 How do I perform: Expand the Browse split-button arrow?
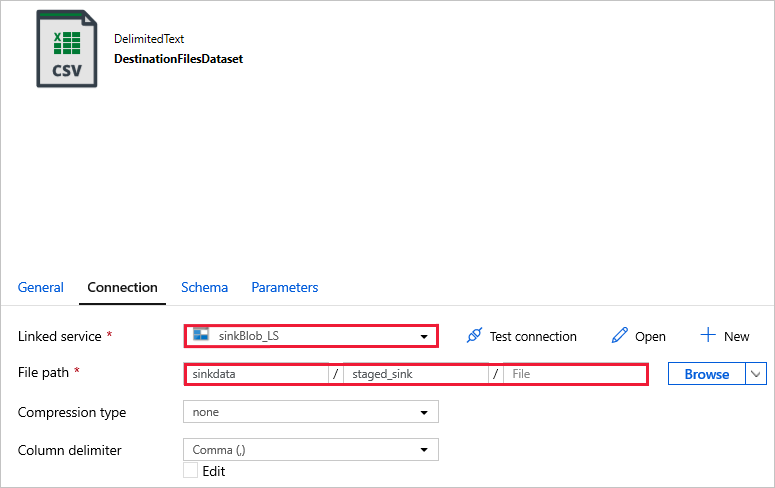(756, 374)
